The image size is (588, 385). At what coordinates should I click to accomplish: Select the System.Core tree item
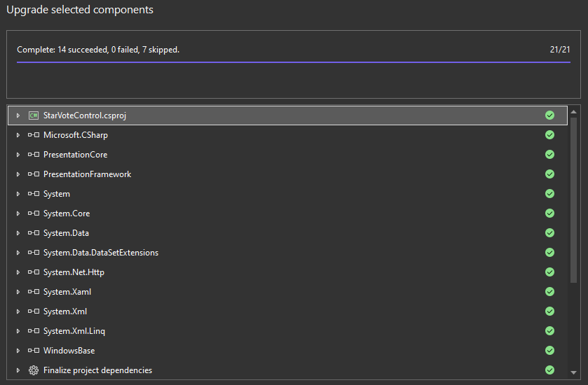coord(67,213)
